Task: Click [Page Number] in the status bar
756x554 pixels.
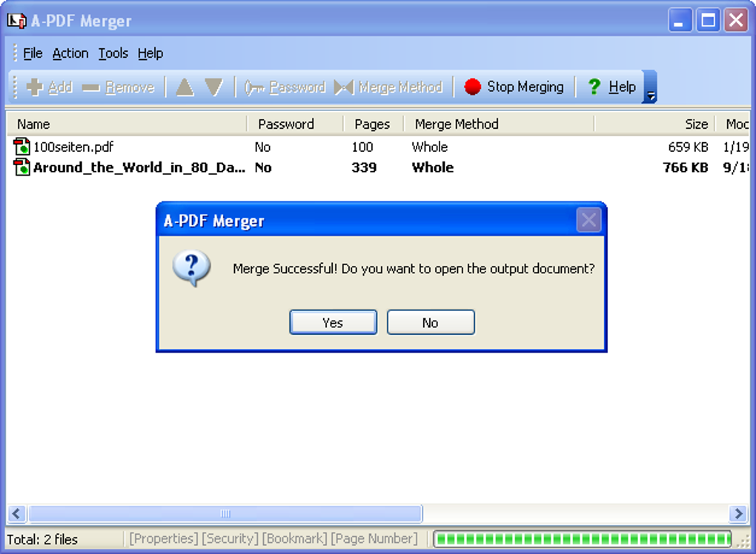Action: pyautogui.click(x=374, y=538)
